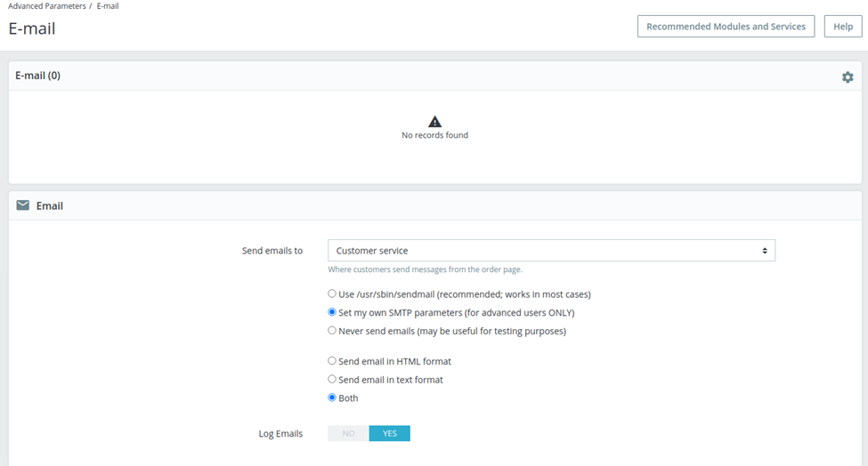Switch Log Emails to NO
868x466 pixels.
click(348, 433)
